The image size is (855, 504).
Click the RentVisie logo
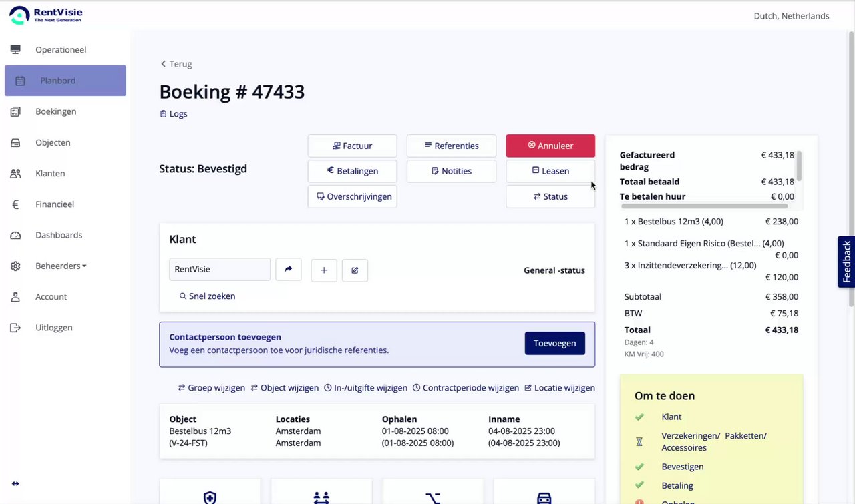pos(46,15)
